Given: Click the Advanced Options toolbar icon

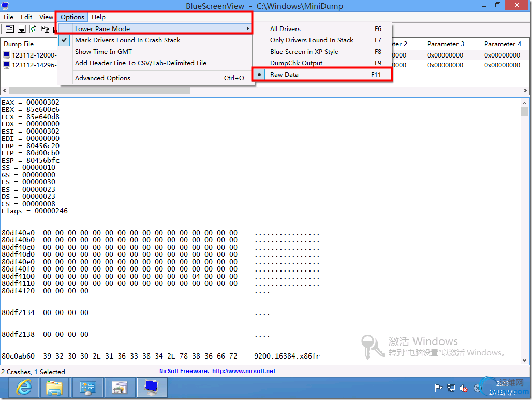Looking at the screenshot, I should click(9, 29).
